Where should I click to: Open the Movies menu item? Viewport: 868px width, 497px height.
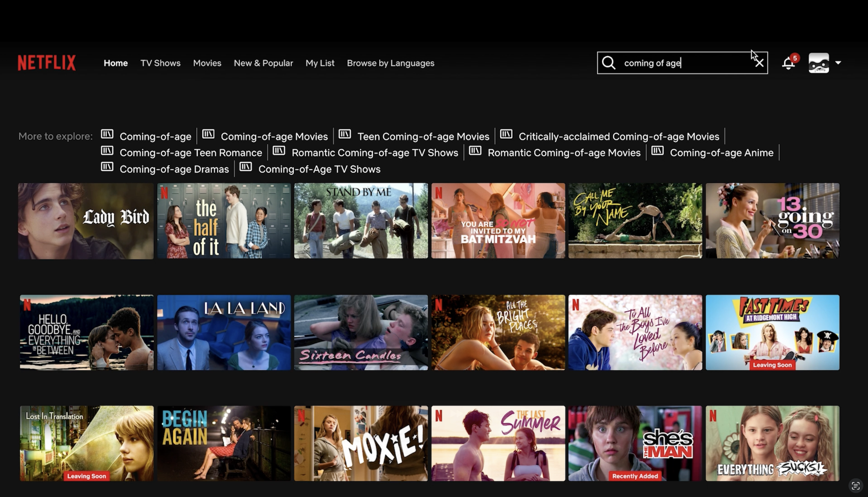click(x=207, y=63)
